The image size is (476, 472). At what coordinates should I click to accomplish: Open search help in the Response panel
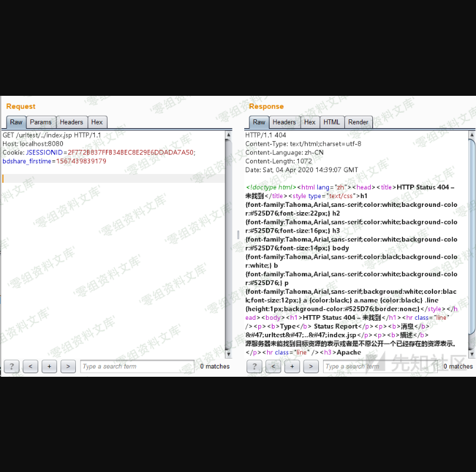[x=254, y=367]
